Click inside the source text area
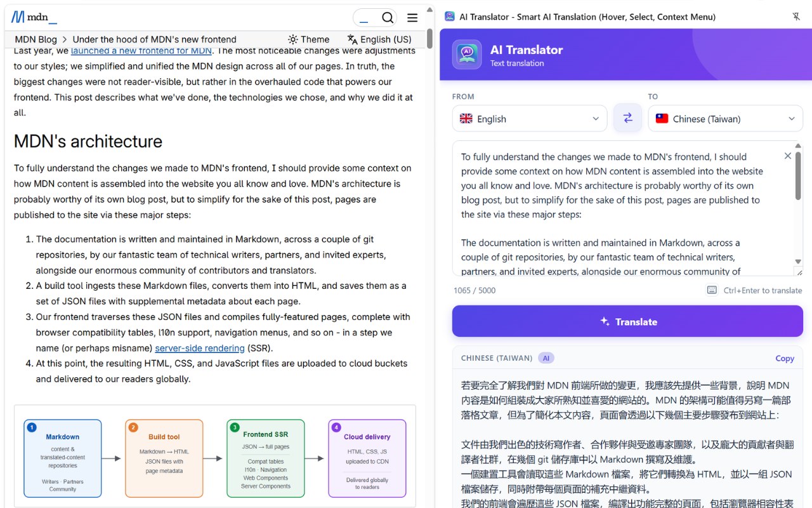The image size is (812, 508). pyautogui.click(x=622, y=208)
